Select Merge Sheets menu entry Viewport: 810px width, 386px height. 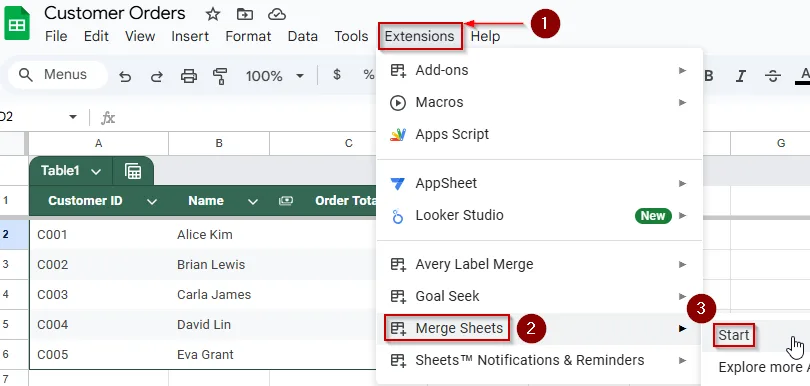tap(539, 328)
